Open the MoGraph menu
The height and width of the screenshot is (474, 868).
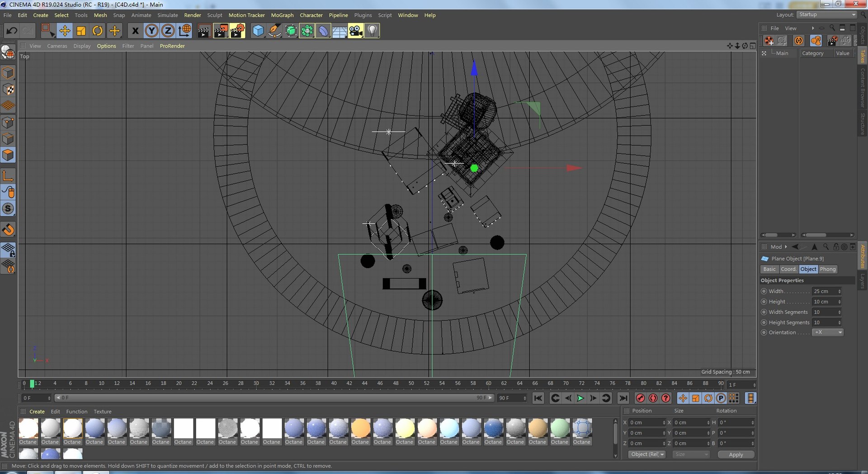pyautogui.click(x=282, y=15)
